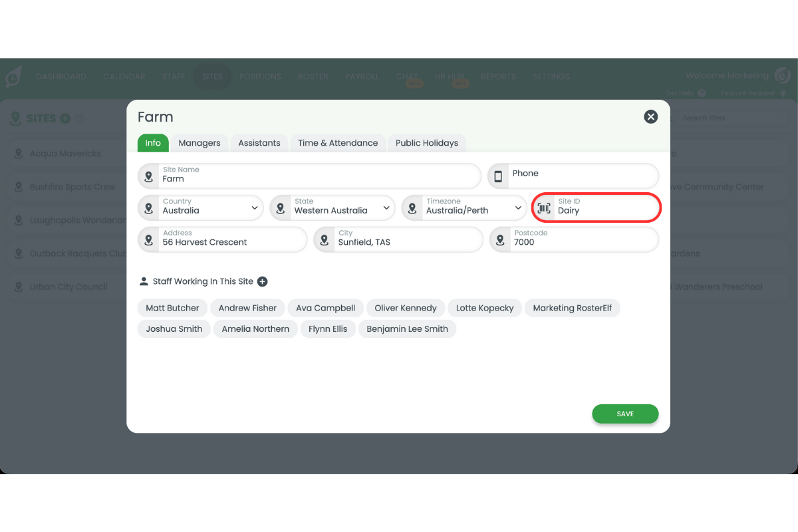
Task: Open the PAYROLL menu in the navigation bar
Action: [x=362, y=76]
